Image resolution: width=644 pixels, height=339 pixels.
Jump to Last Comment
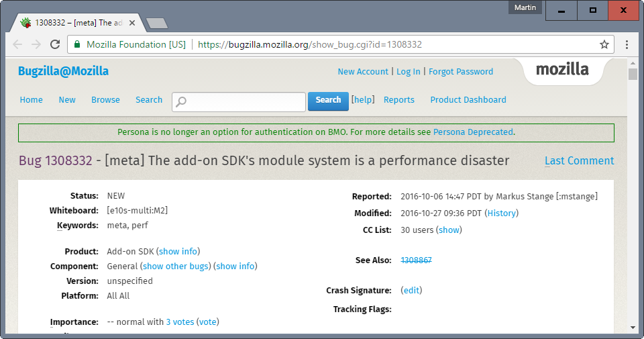tap(579, 160)
